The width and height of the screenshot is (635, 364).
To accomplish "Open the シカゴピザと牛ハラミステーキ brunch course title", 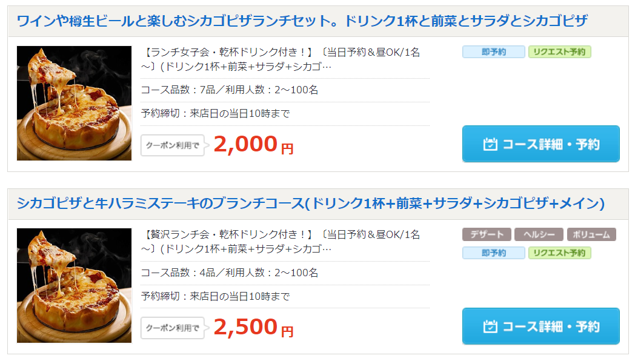I will tap(310, 204).
